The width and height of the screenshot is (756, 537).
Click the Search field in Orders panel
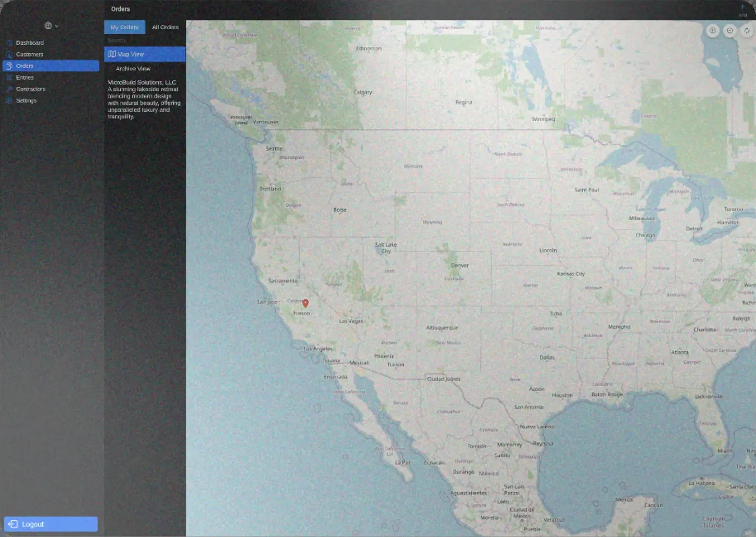(145, 40)
